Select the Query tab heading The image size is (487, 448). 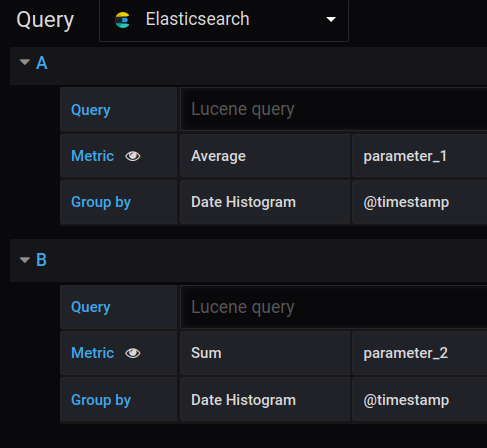(45, 20)
